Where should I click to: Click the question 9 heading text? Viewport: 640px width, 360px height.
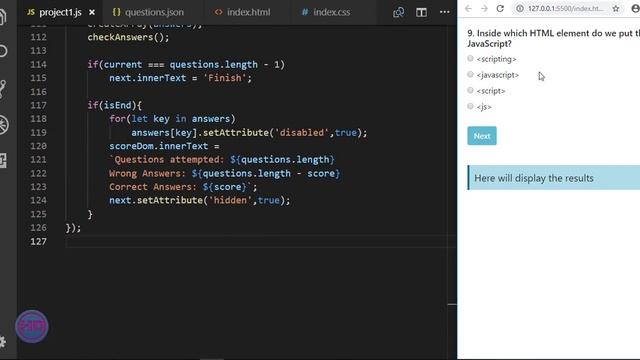[553, 38]
